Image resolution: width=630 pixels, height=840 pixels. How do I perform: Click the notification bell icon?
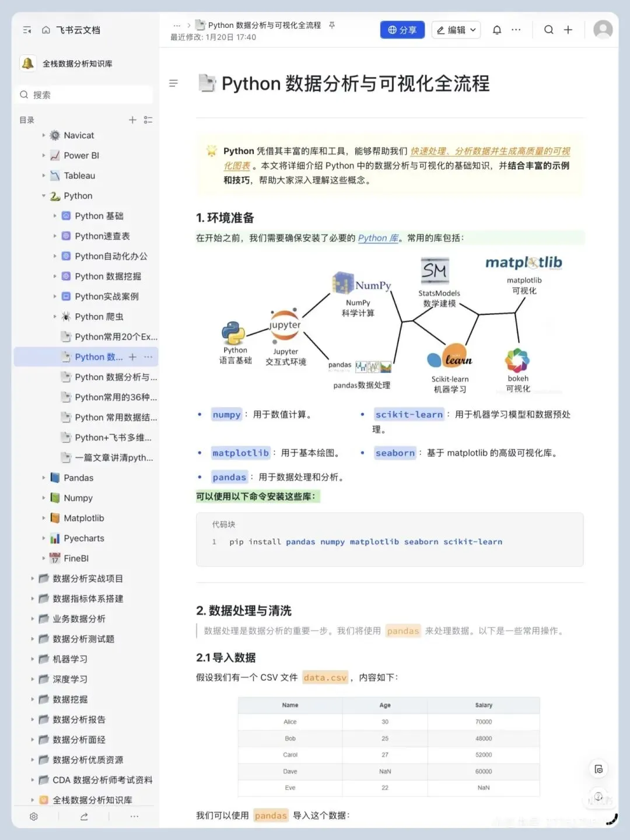click(497, 30)
